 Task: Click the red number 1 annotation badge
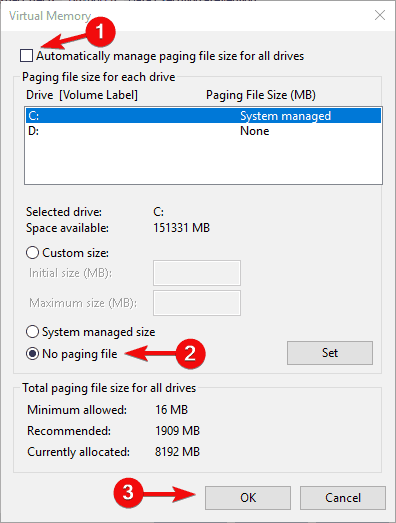click(100, 32)
